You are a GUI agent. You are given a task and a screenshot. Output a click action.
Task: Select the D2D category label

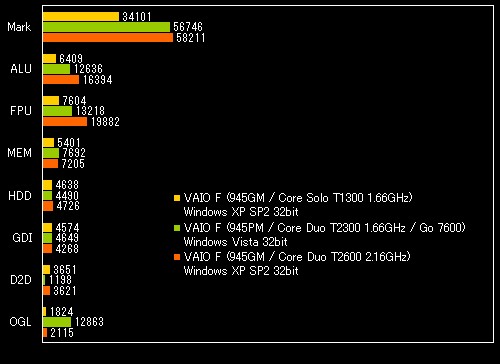pyautogui.click(x=21, y=280)
